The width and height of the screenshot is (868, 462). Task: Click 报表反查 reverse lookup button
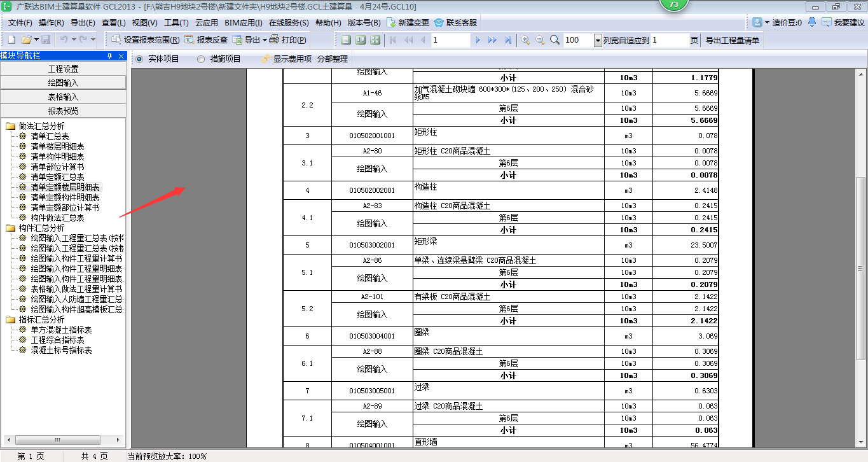point(206,39)
